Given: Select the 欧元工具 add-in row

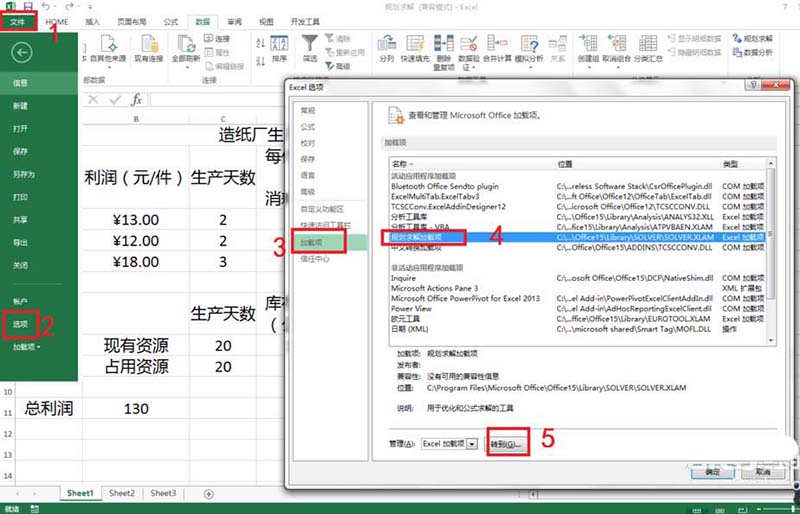Looking at the screenshot, I should [x=577, y=319].
